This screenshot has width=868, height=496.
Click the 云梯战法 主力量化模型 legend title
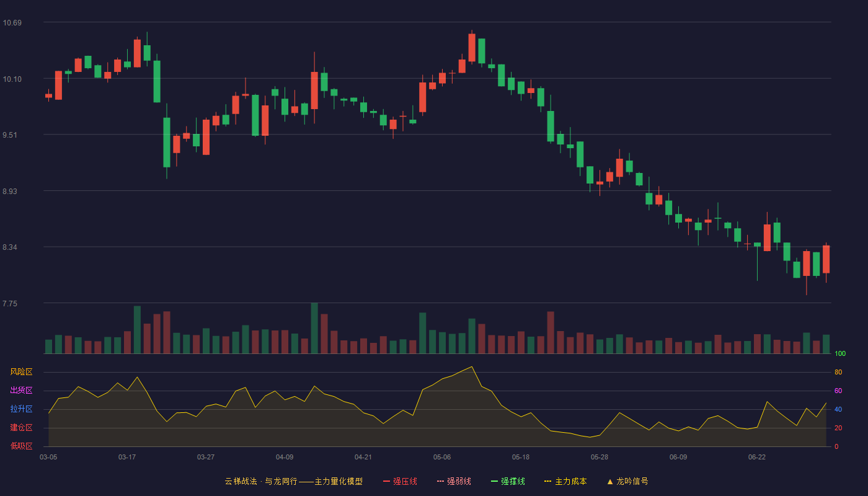tap(293, 481)
